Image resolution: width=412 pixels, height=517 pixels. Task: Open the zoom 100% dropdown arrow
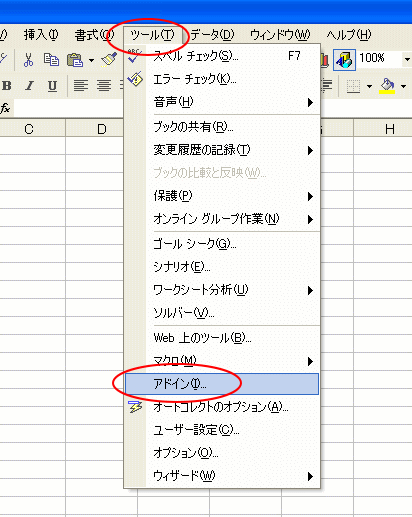pyautogui.click(x=407, y=60)
